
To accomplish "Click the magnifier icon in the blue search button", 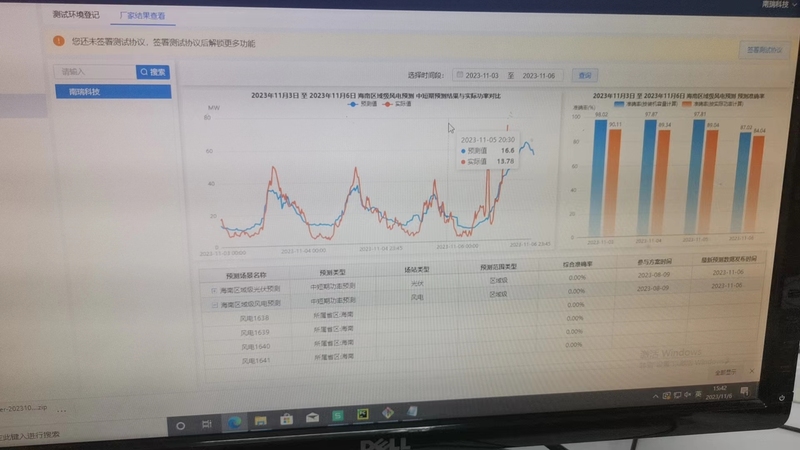I will pyautogui.click(x=144, y=72).
